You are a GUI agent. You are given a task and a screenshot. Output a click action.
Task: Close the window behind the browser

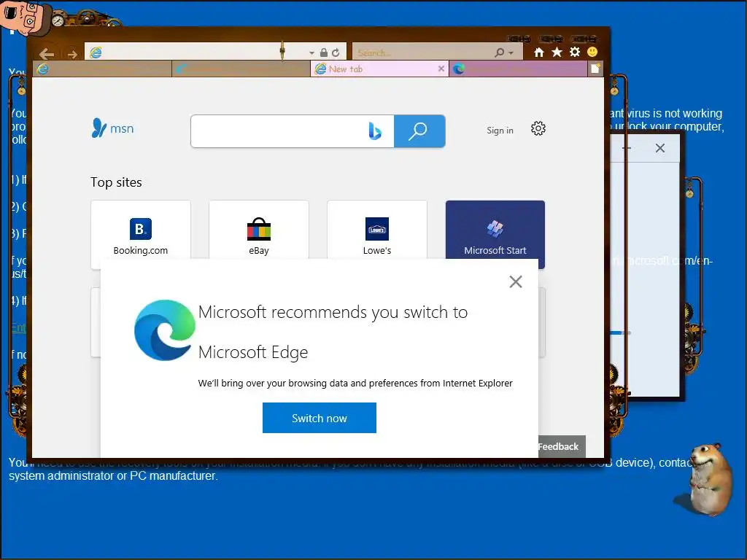pos(659,148)
